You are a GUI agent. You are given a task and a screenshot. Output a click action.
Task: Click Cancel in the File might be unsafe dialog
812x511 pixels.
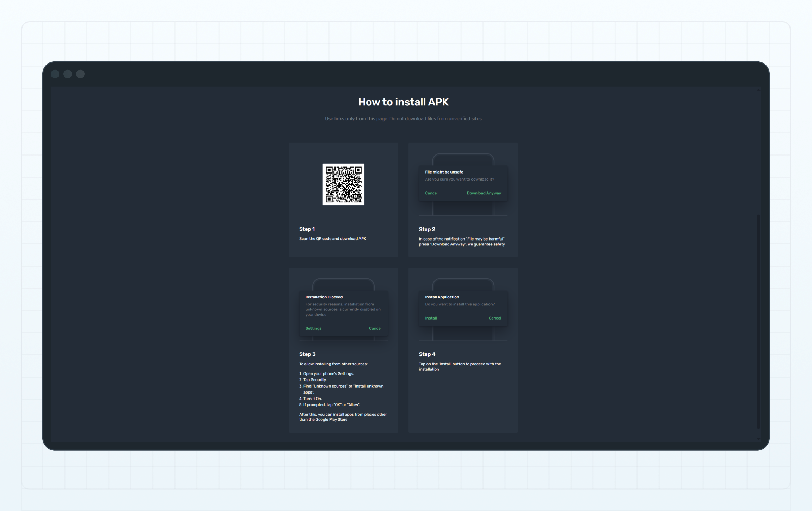431,193
